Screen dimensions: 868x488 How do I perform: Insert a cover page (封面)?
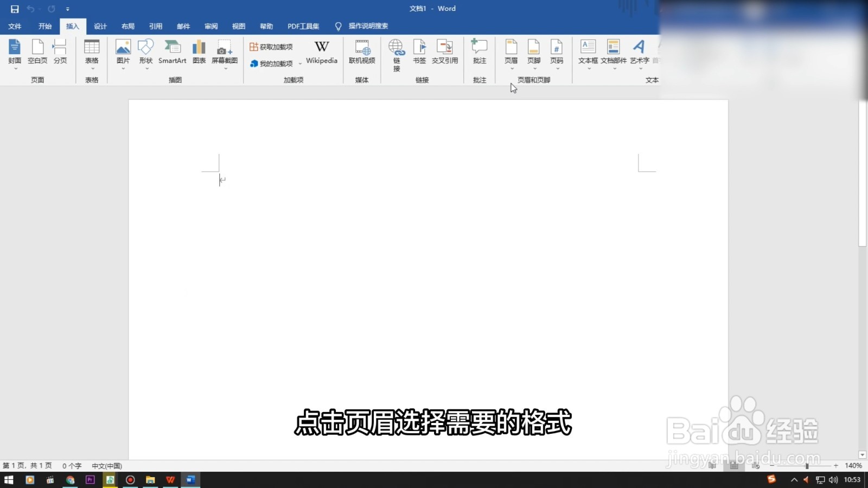point(15,52)
